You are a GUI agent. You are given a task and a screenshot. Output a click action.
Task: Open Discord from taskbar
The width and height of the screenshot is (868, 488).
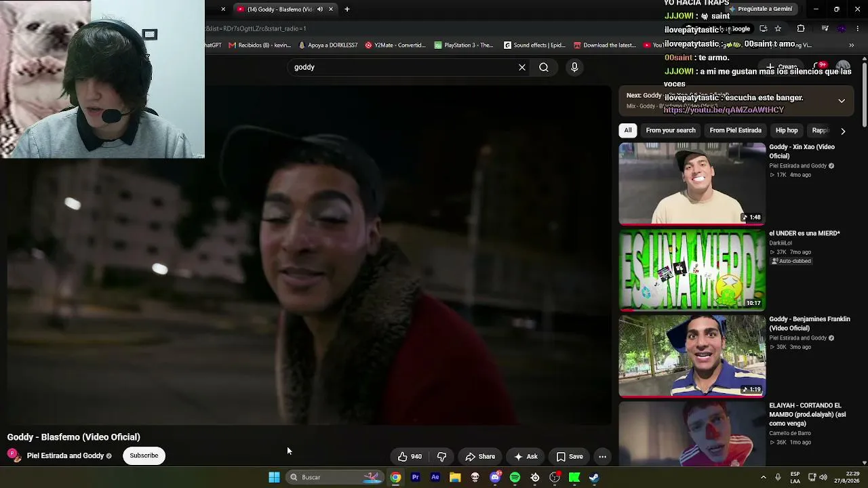[495, 477]
